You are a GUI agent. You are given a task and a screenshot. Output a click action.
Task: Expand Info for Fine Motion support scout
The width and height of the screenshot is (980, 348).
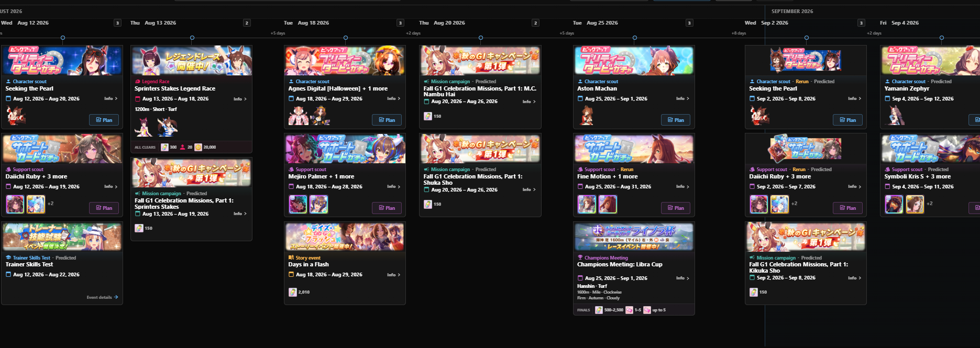[682, 186]
